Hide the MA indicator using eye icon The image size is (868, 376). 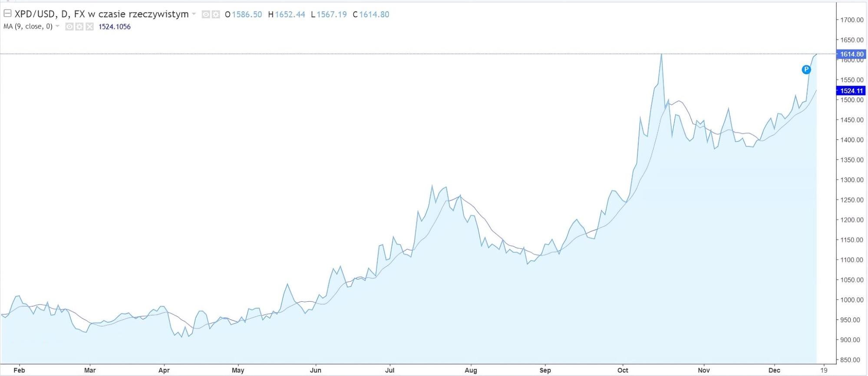pos(69,27)
